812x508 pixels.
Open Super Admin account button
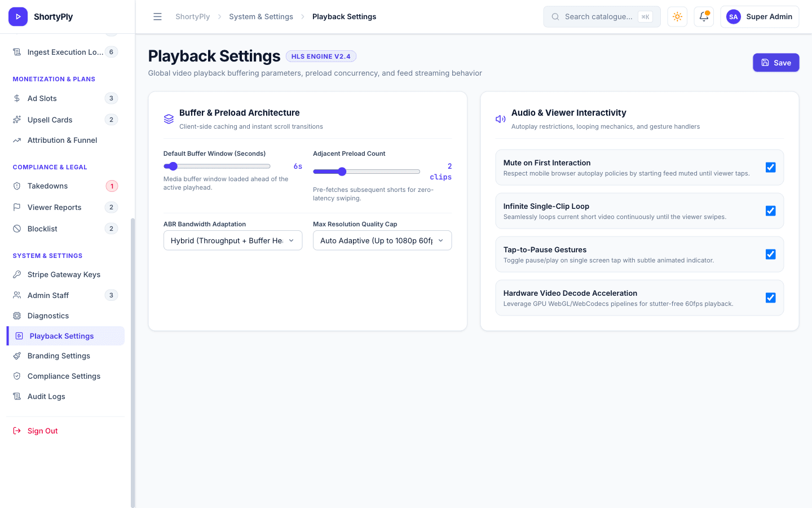[x=760, y=17]
